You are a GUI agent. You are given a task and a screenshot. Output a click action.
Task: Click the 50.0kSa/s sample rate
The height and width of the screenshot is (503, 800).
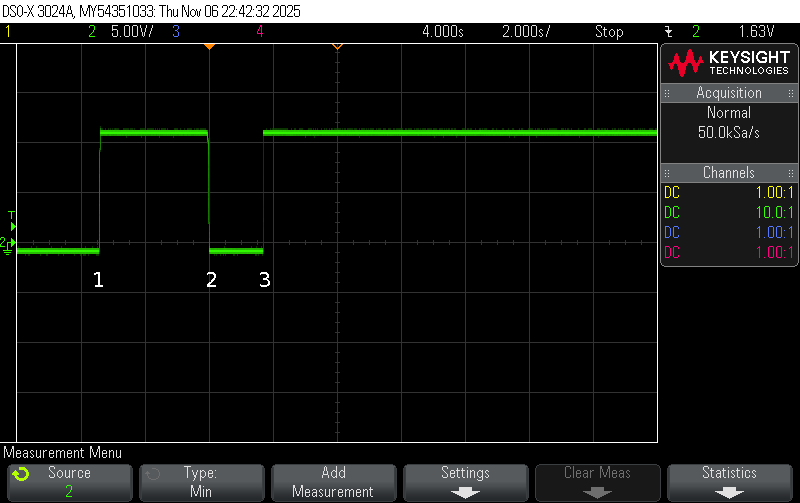pyautogui.click(x=729, y=133)
